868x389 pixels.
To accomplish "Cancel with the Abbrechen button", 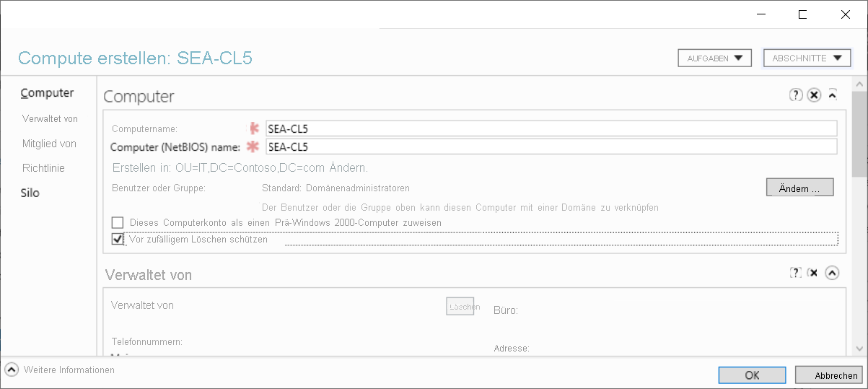I will tap(829, 375).
